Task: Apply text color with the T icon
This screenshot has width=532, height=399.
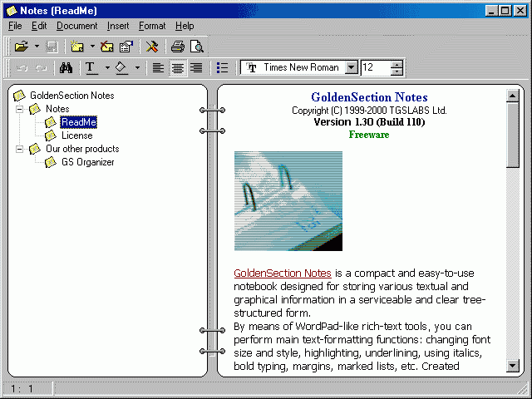Action: pos(91,68)
